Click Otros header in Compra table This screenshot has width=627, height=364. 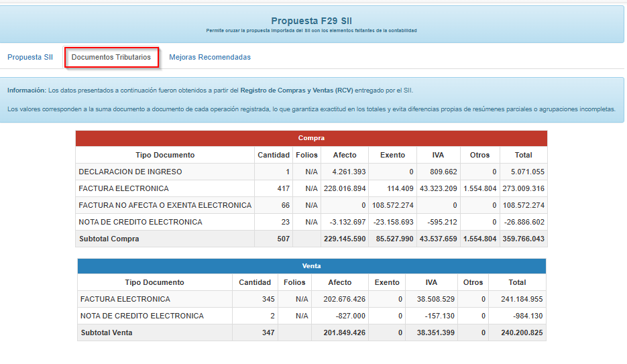click(x=480, y=155)
